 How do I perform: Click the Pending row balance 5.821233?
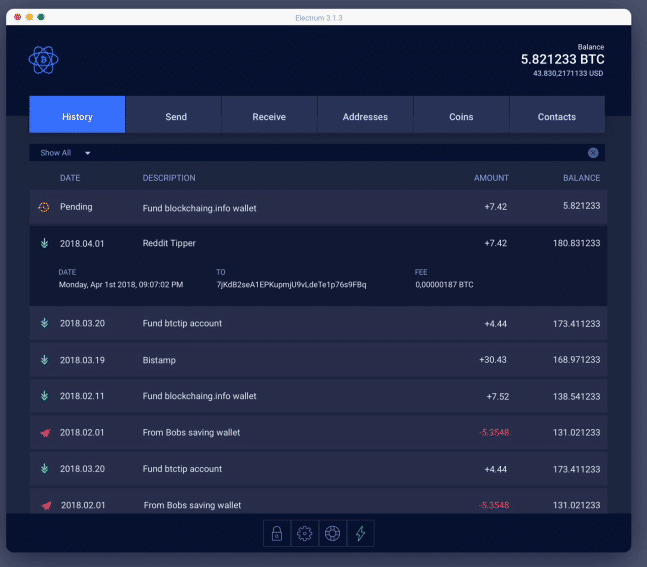point(581,206)
